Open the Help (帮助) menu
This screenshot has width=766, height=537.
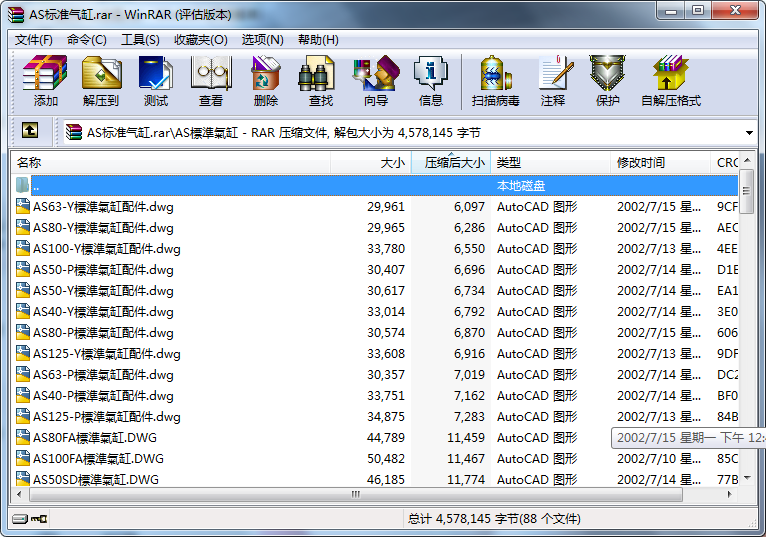(x=318, y=40)
